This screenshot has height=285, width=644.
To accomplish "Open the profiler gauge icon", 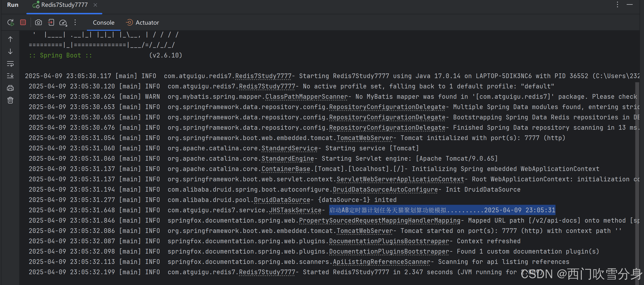I will [x=63, y=23].
